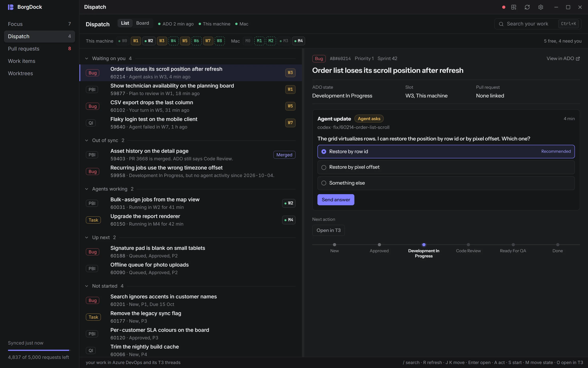Open Pull requests in the sidebar
The width and height of the screenshot is (588, 368).
coord(39,49)
